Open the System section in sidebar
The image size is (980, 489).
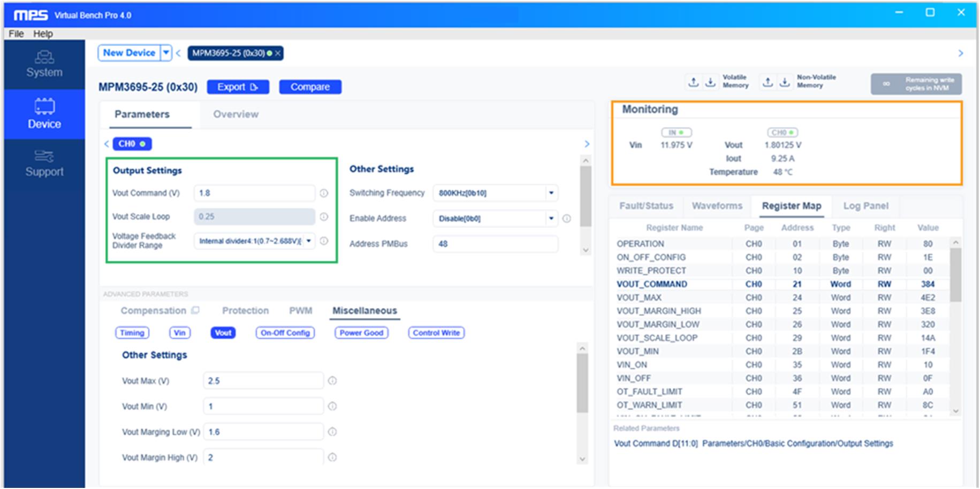pyautogui.click(x=44, y=64)
